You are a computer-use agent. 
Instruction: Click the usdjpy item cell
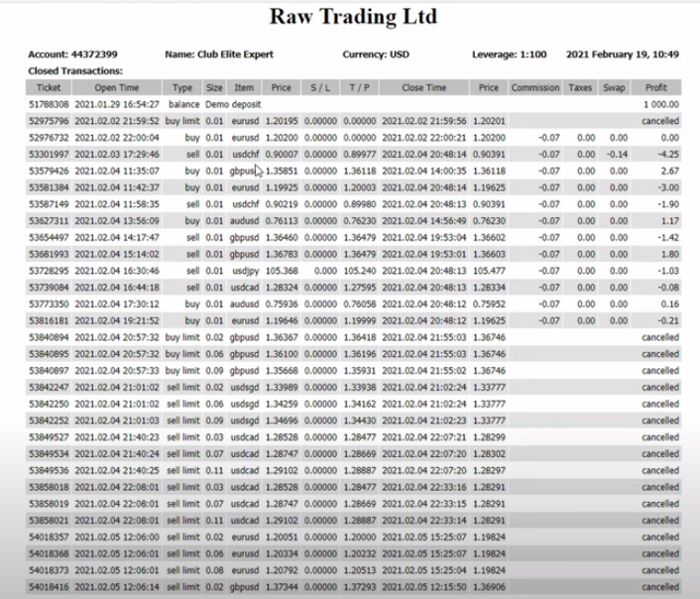tap(246, 271)
